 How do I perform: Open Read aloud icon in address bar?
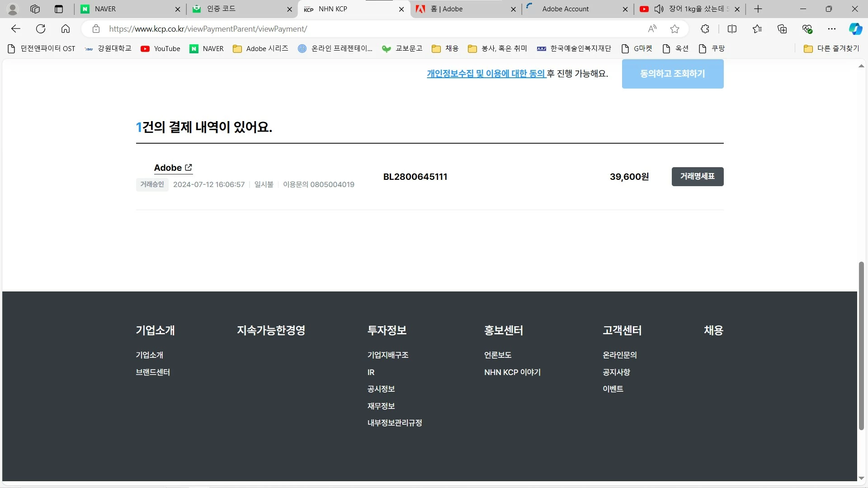coord(652,29)
